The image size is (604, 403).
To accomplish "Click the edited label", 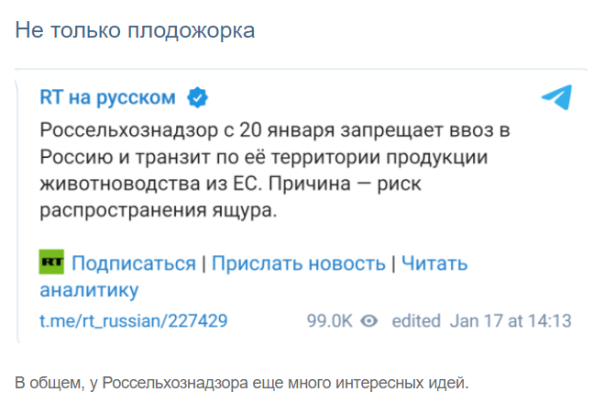I will point(416,321).
